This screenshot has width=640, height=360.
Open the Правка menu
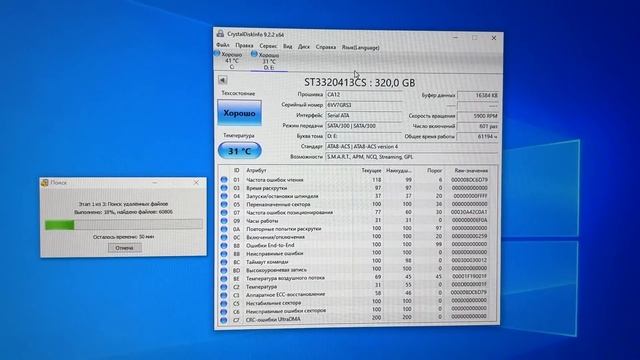click(x=244, y=46)
